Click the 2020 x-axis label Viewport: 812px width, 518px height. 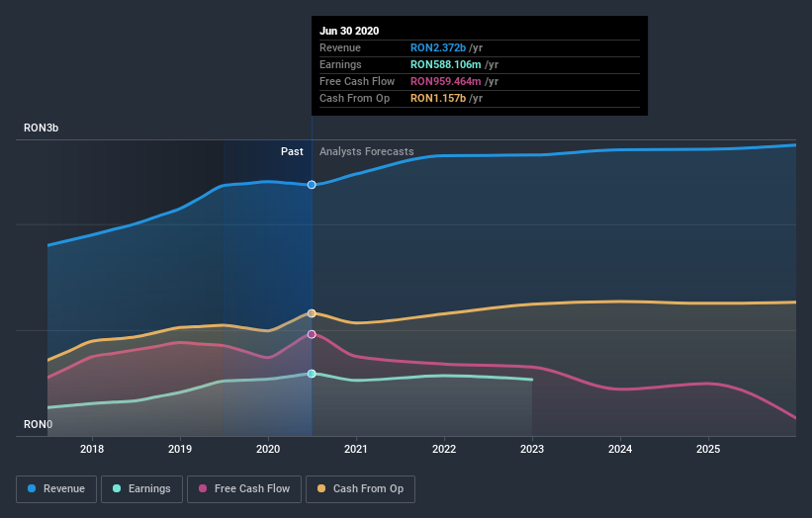click(268, 449)
